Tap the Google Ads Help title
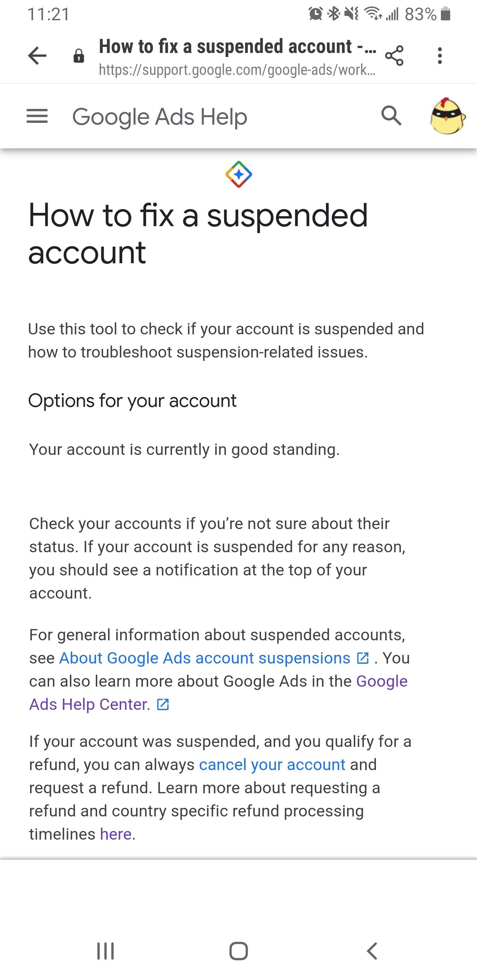Viewport: 477px width, 980px height. coord(160,117)
